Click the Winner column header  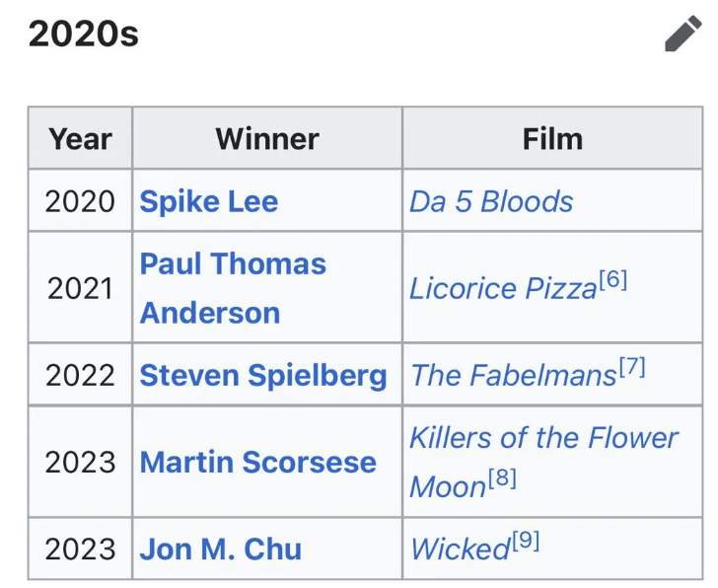267,138
